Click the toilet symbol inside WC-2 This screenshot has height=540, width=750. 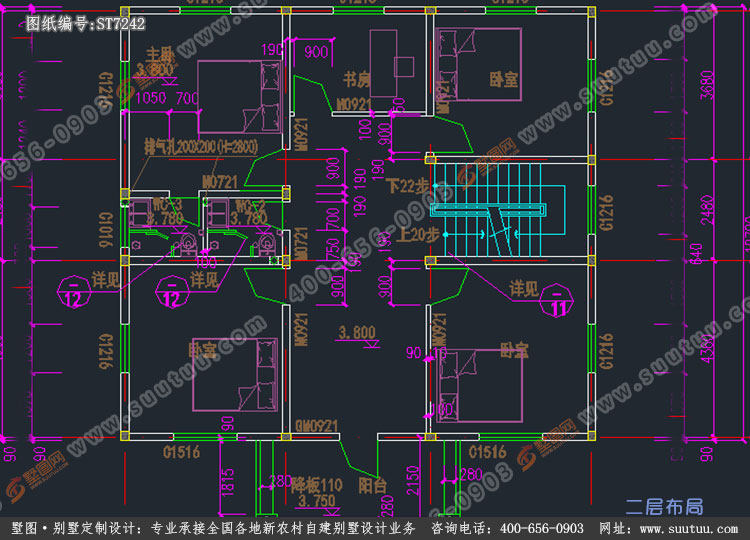click(x=264, y=244)
